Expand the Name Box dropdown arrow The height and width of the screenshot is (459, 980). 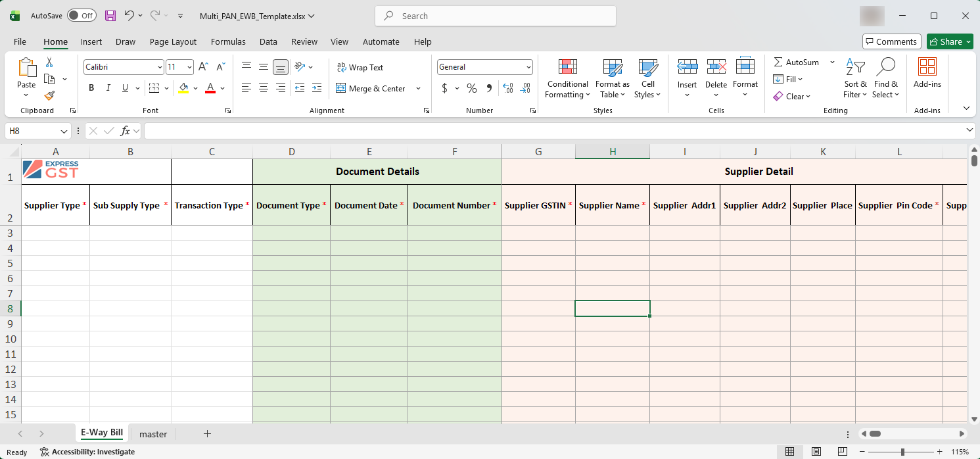pyautogui.click(x=64, y=132)
